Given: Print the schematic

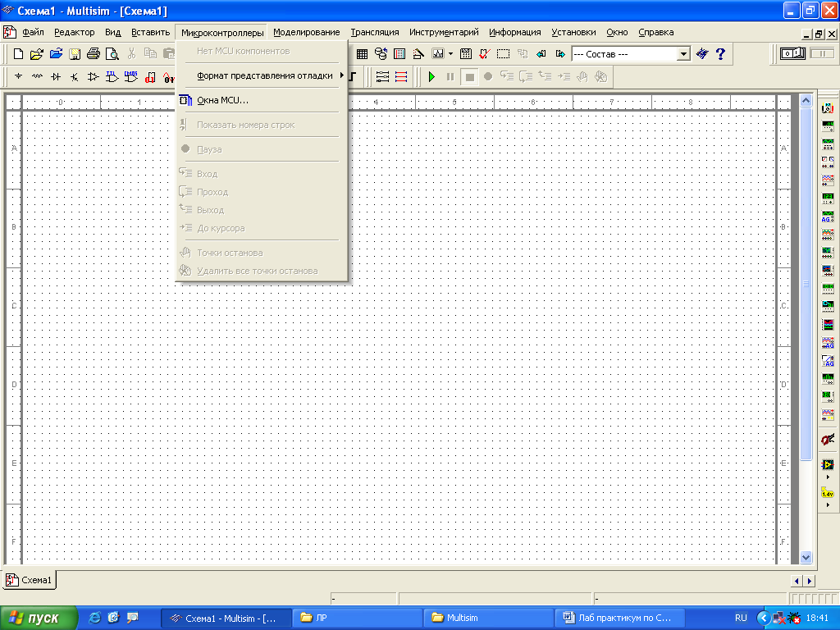Looking at the screenshot, I should 94,53.
